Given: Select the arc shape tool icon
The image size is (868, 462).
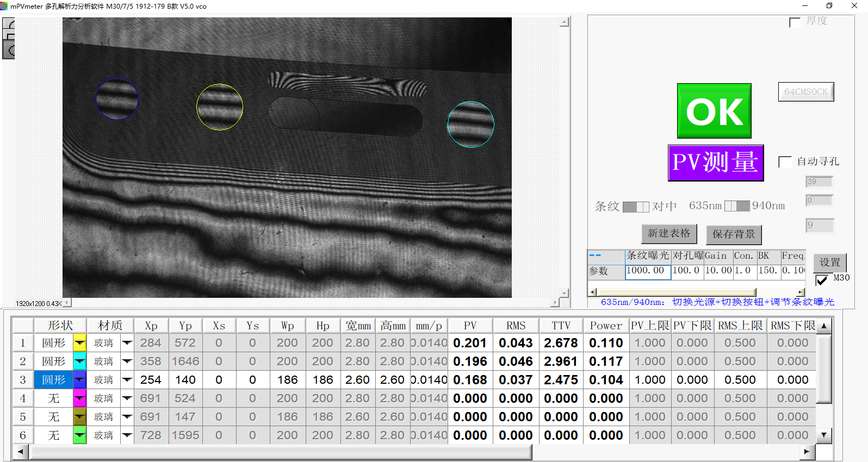Looking at the screenshot, I should (x=9, y=24).
